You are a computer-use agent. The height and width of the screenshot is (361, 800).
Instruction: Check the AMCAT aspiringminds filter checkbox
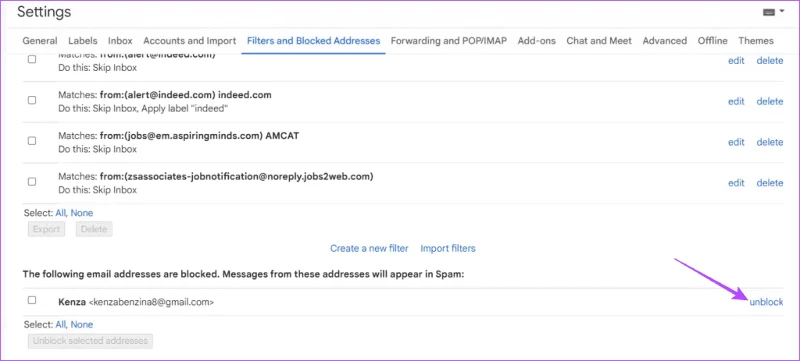(x=32, y=141)
